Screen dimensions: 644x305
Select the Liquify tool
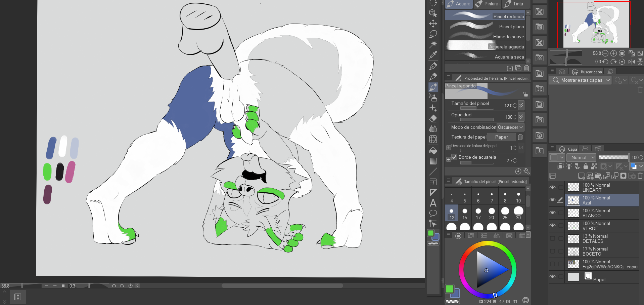click(x=433, y=139)
